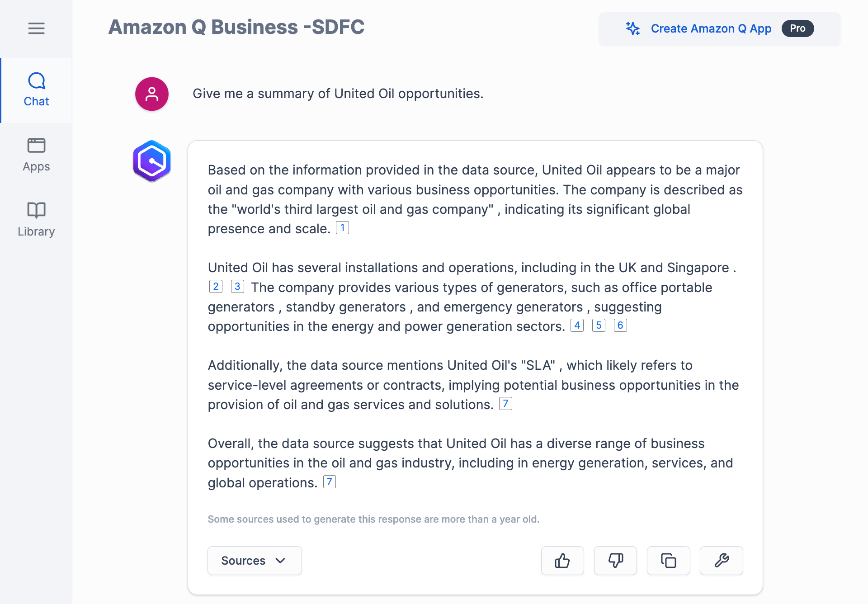Copy the response using copy icon

point(668,561)
